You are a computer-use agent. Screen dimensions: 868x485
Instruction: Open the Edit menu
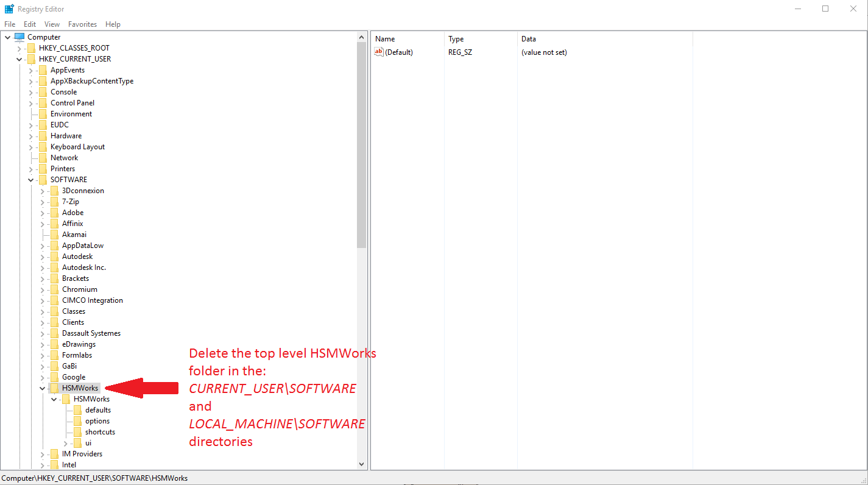click(x=29, y=24)
